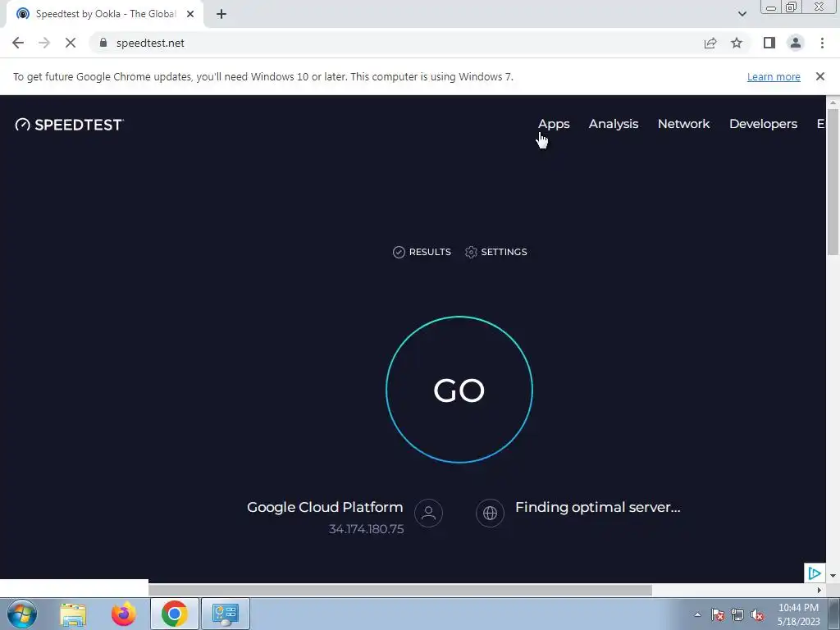
Task: Click Learn more about Chrome updates
Action: click(x=774, y=76)
